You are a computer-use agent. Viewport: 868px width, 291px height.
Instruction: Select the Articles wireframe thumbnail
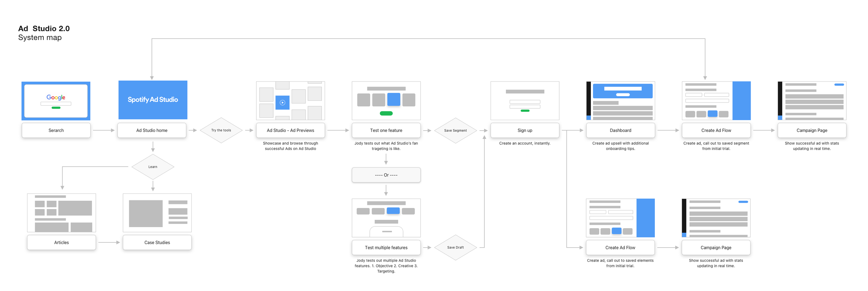point(61,213)
